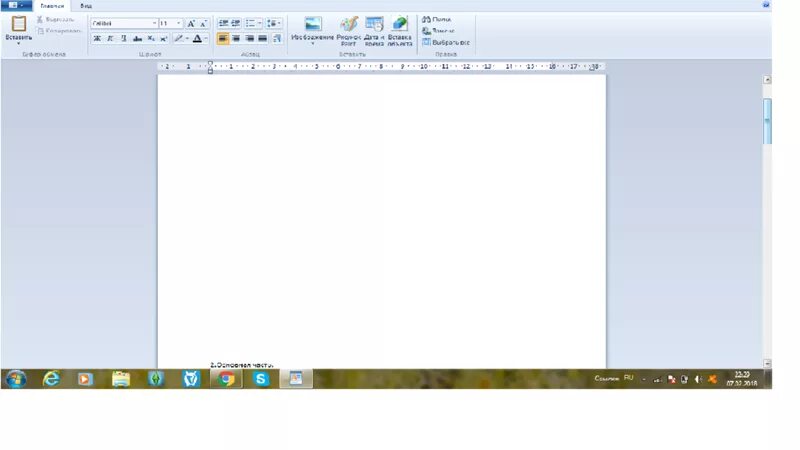Click the help icon in the ribbon corner

(766, 5)
